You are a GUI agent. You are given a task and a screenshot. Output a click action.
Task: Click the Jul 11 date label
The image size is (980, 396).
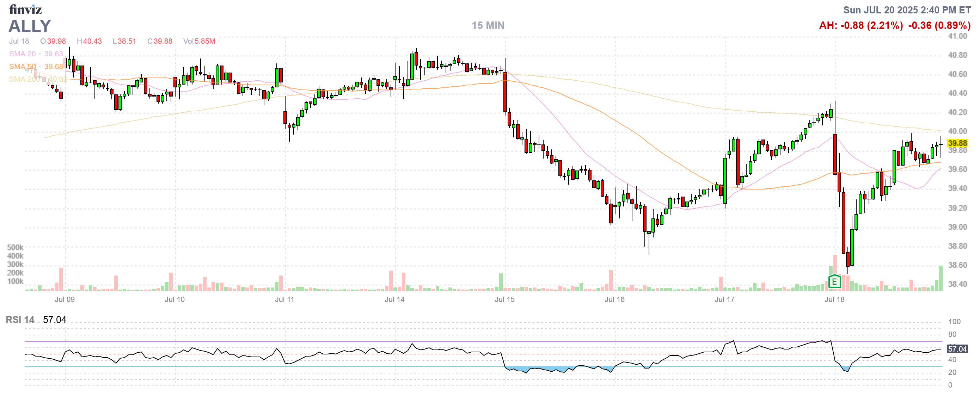[x=284, y=299]
